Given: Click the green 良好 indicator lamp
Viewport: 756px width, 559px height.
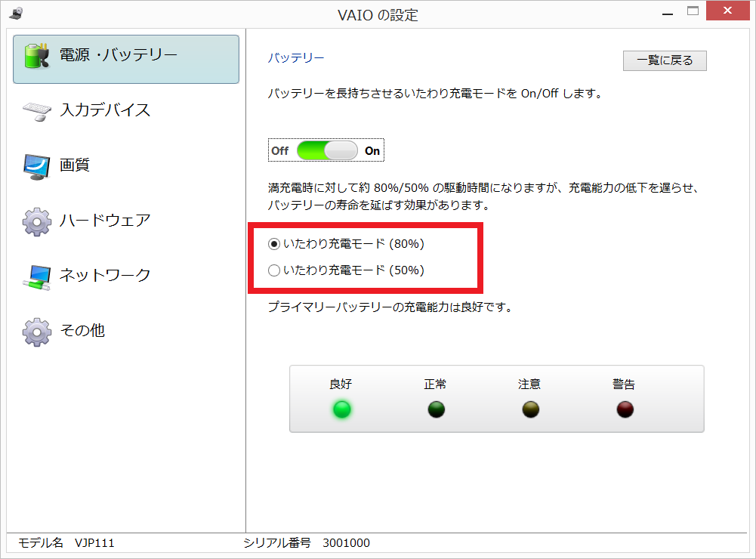Looking at the screenshot, I should [x=342, y=409].
